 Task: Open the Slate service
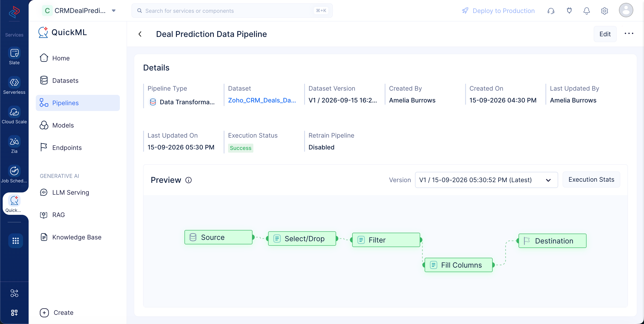tap(14, 56)
